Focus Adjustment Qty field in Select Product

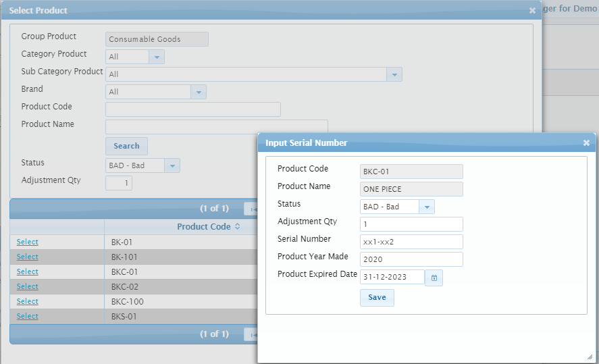[119, 183]
